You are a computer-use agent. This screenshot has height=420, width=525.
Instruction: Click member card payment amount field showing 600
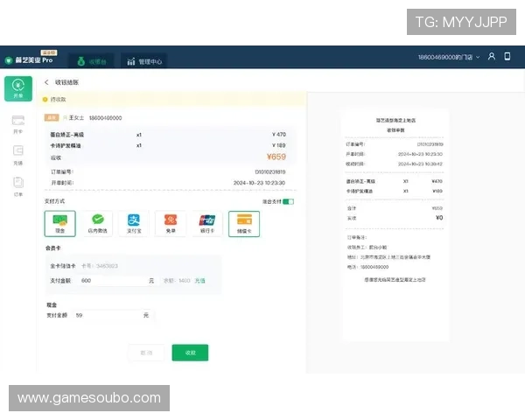117,281
